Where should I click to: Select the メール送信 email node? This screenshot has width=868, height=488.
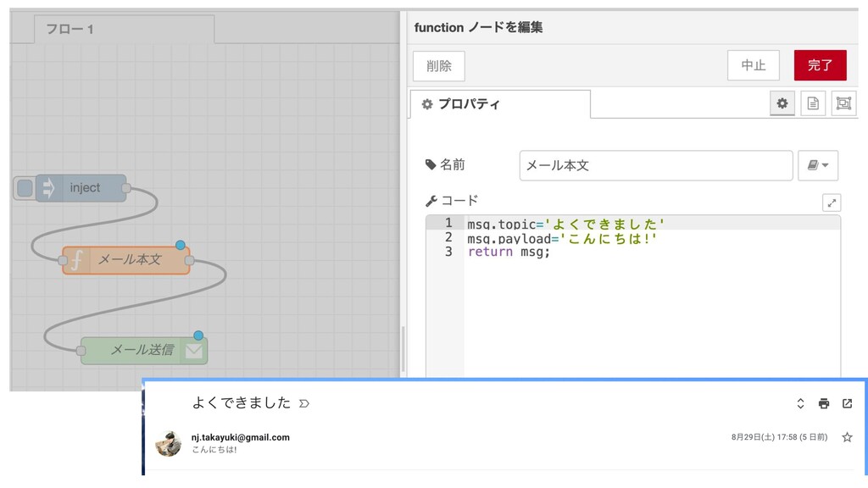click(144, 350)
